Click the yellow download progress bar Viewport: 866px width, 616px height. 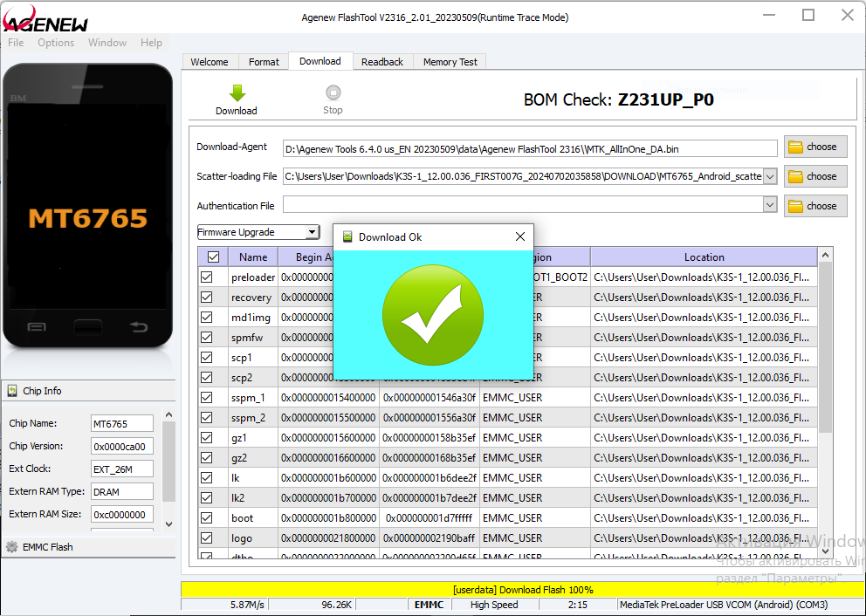click(x=522, y=590)
